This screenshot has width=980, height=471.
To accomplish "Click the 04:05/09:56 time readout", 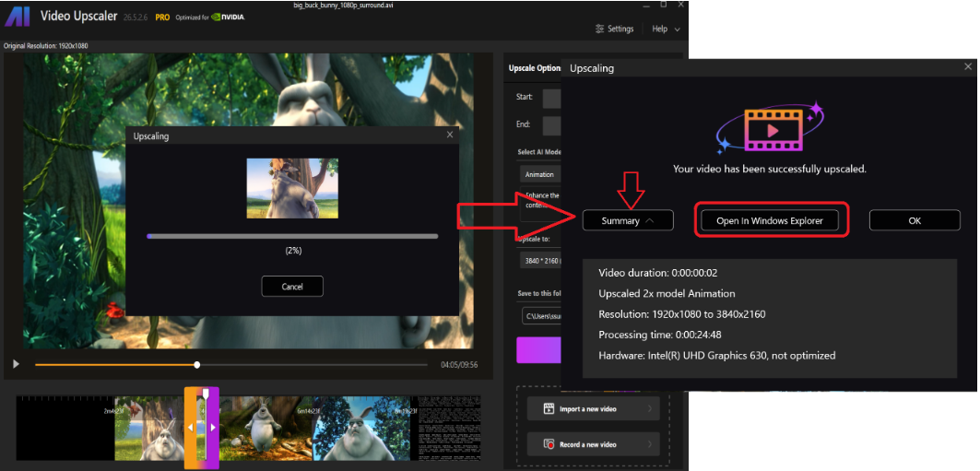I will tap(459, 365).
